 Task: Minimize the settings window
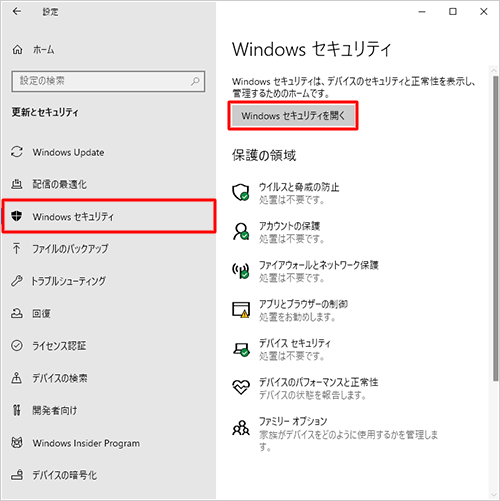coord(422,12)
